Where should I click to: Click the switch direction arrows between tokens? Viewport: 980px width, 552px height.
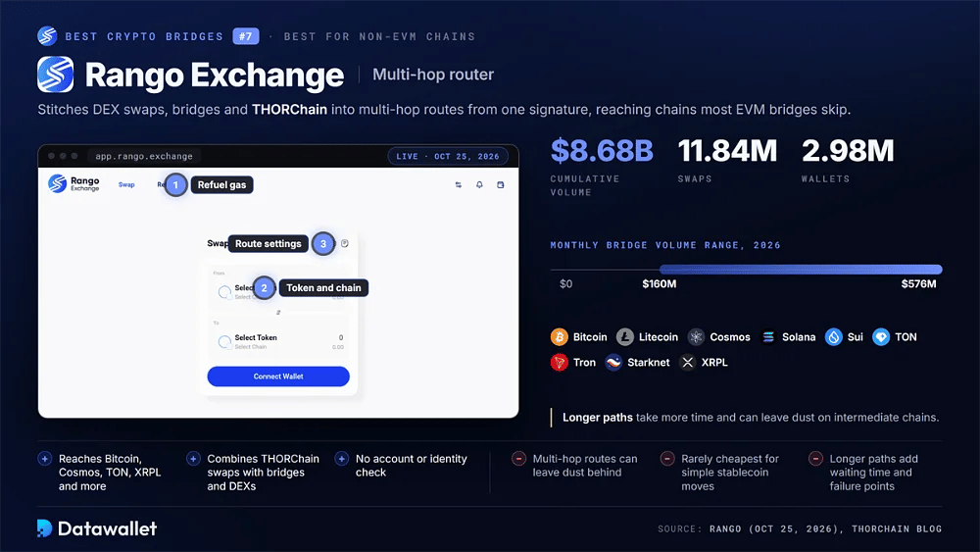(278, 312)
